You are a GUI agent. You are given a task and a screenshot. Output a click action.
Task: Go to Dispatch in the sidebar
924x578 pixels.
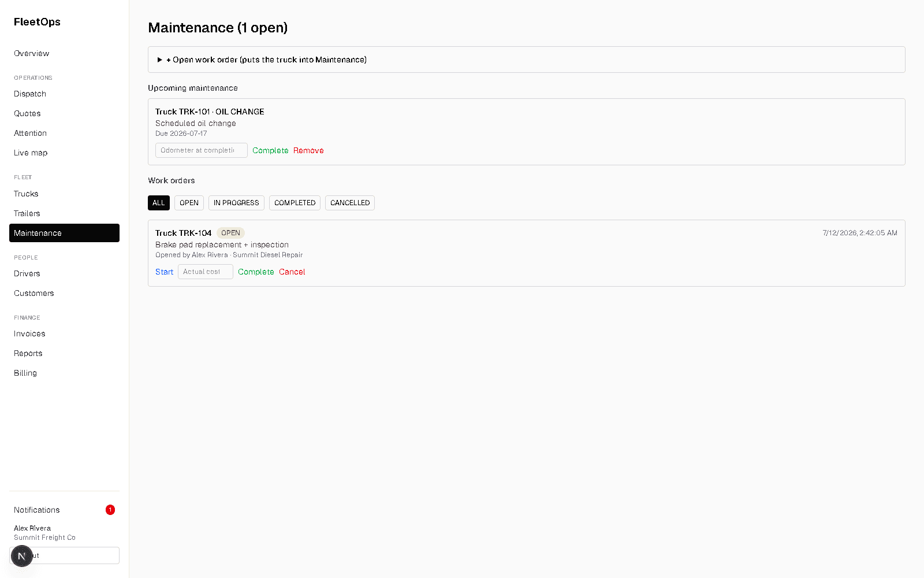pos(64,94)
